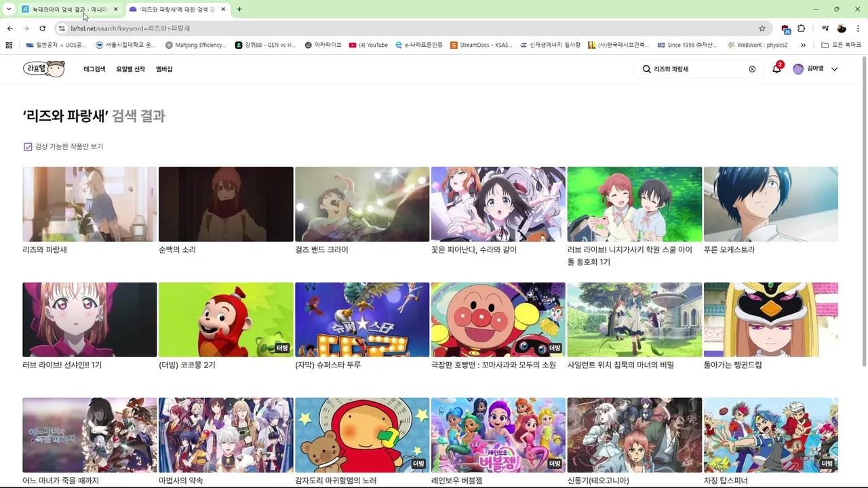Screen dimensions: 868x488
Task: Clear the search field with X icon
Action: click(x=752, y=69)
